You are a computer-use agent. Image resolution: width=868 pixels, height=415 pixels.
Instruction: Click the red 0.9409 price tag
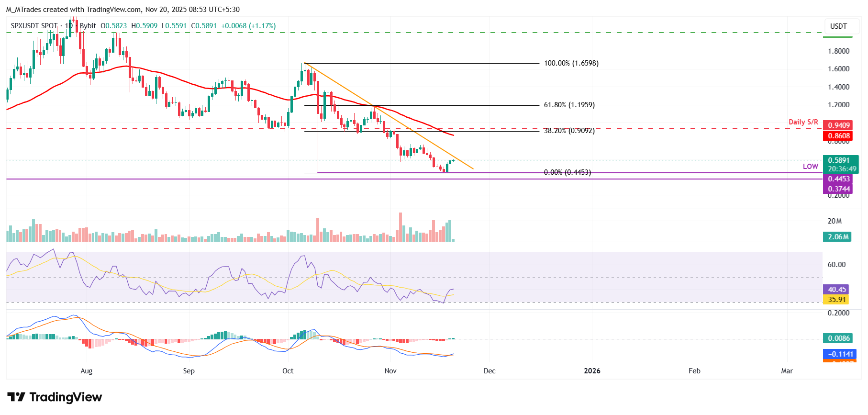click(x=838, y=125)
